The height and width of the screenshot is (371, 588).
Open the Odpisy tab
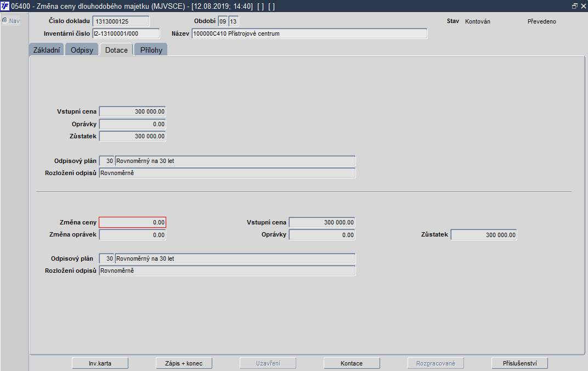click(82, 50)
